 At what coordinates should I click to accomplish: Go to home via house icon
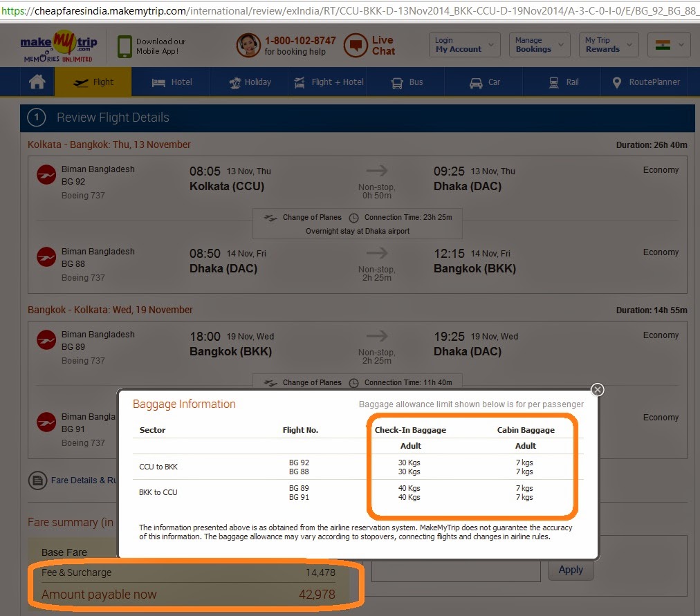click(37, 82)
